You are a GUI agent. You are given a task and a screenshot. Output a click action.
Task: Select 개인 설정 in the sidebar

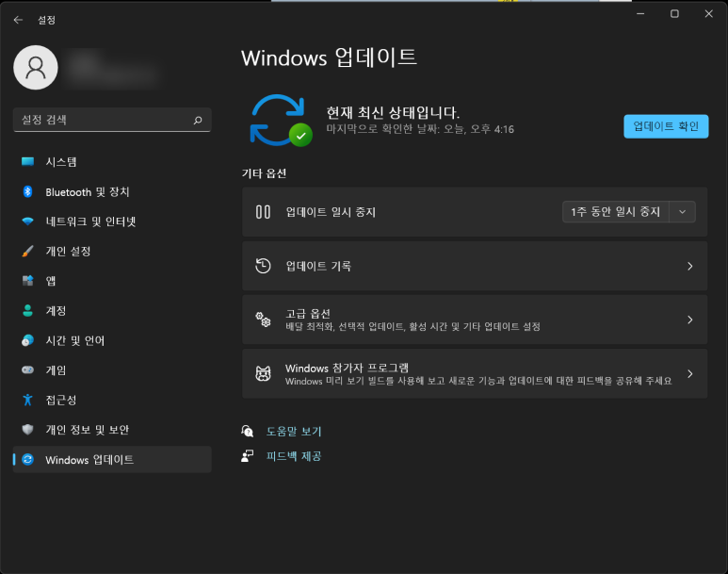112,251
